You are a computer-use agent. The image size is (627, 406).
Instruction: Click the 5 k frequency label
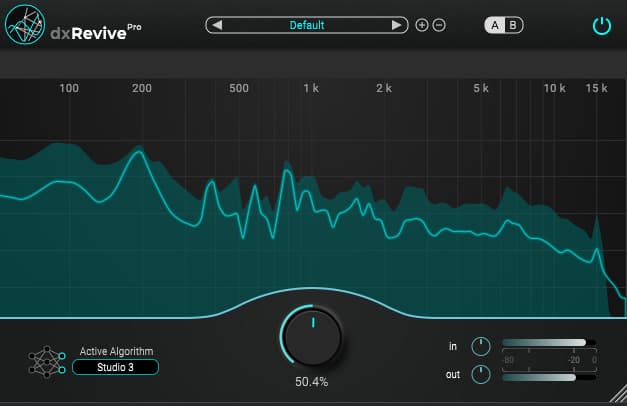(481, 88)
